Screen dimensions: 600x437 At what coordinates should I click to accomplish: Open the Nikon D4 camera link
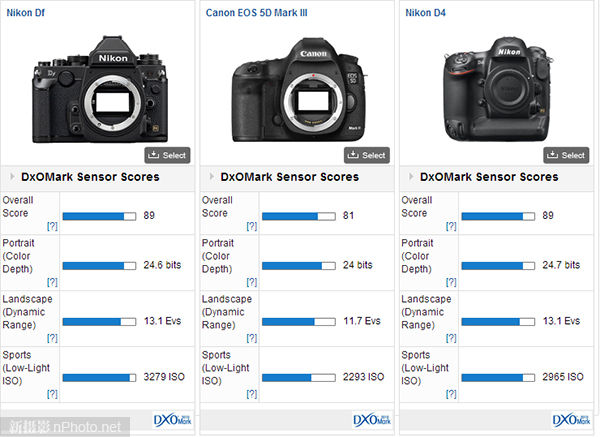tap(426, 13)
